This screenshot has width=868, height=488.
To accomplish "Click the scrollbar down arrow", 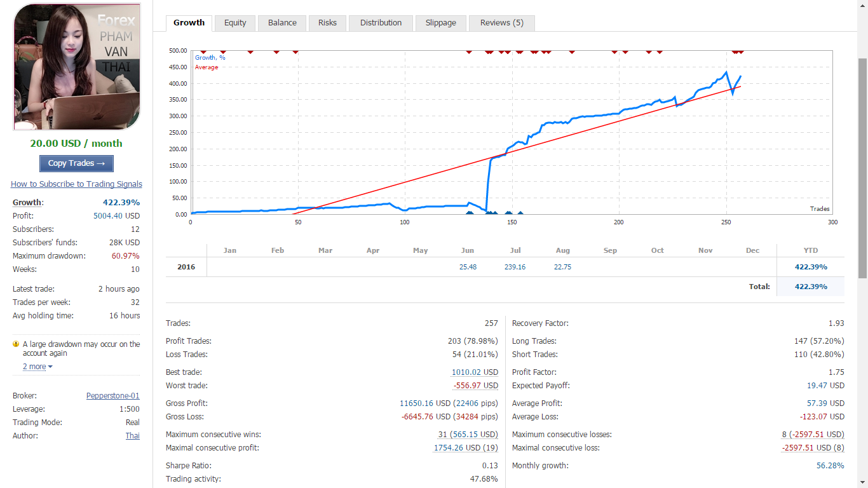I will tap(862, 483).
